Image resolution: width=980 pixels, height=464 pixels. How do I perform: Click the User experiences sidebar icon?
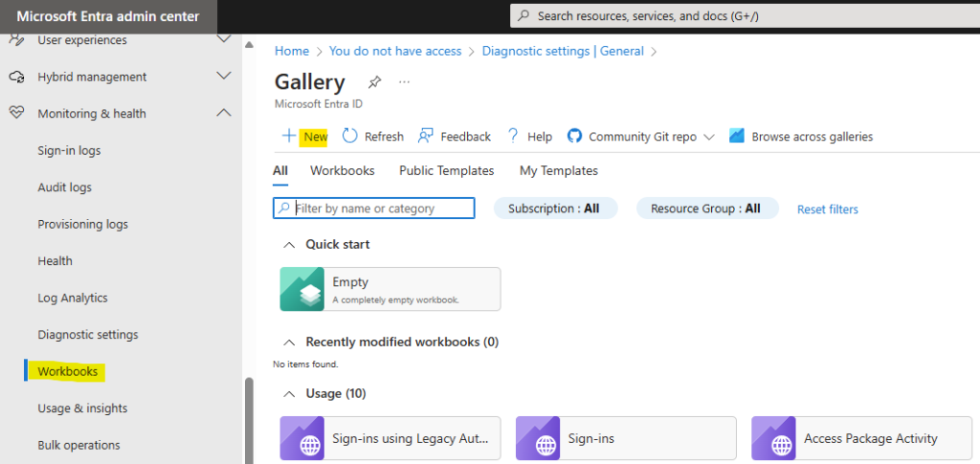[17, 40]
